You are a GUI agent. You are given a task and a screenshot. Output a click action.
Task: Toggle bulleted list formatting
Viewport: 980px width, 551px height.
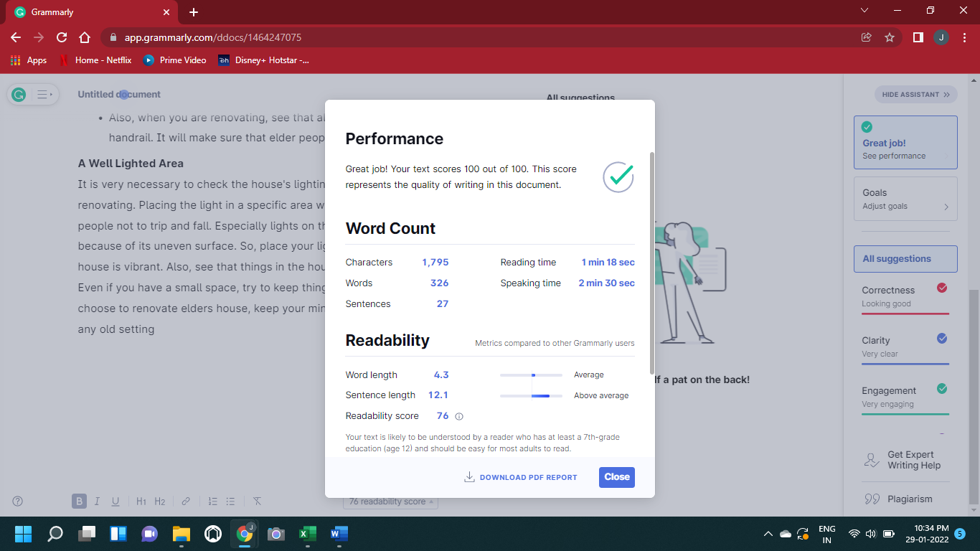tap(230, 501)
